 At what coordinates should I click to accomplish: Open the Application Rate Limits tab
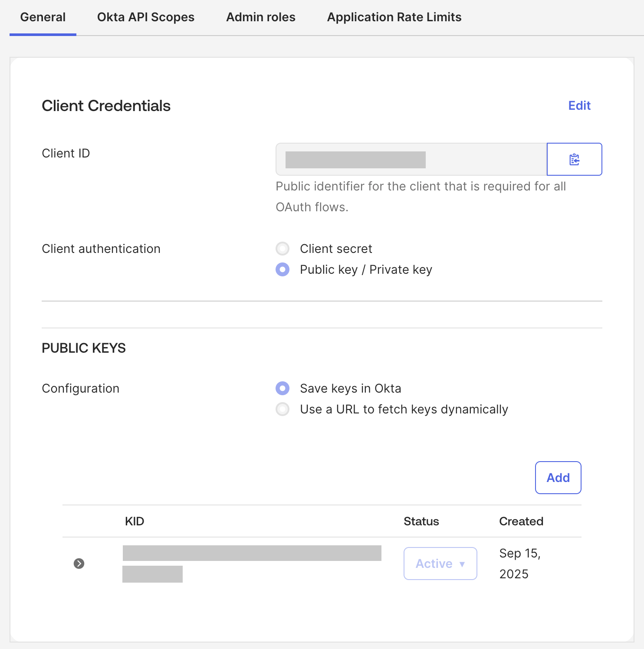[x=394, y=17]
